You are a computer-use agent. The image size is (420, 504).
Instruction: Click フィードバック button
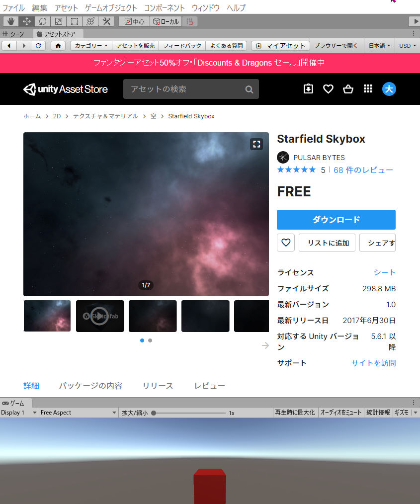pyautogui.click(x=182, y=46)
